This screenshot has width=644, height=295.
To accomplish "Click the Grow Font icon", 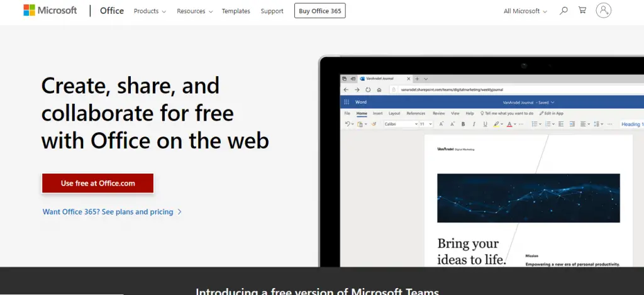I will click(x=441, y=124).
